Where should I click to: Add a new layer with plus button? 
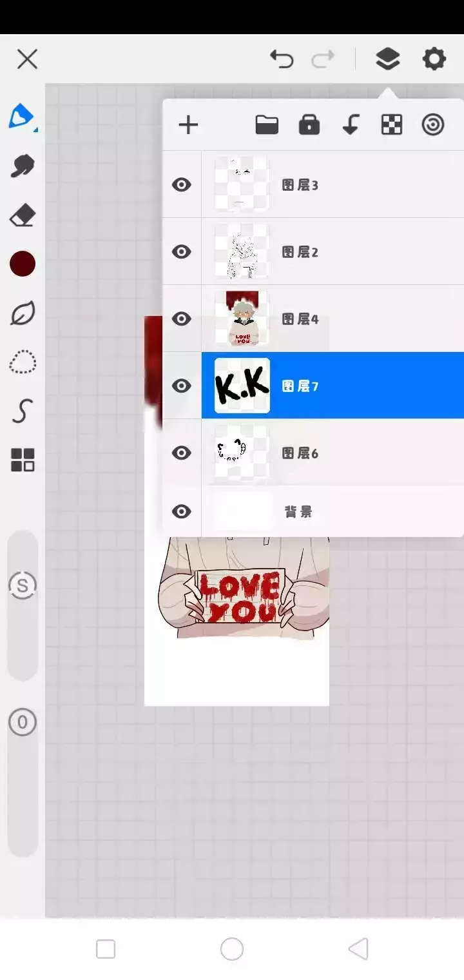(188, 125)
